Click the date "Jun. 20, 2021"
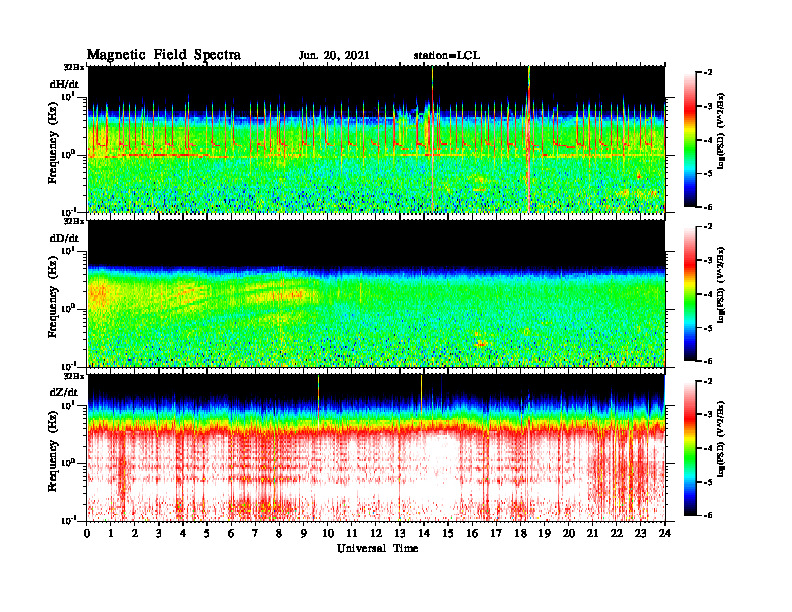The width and height of the screenshot is (792, 612). (x=334, y=56)
